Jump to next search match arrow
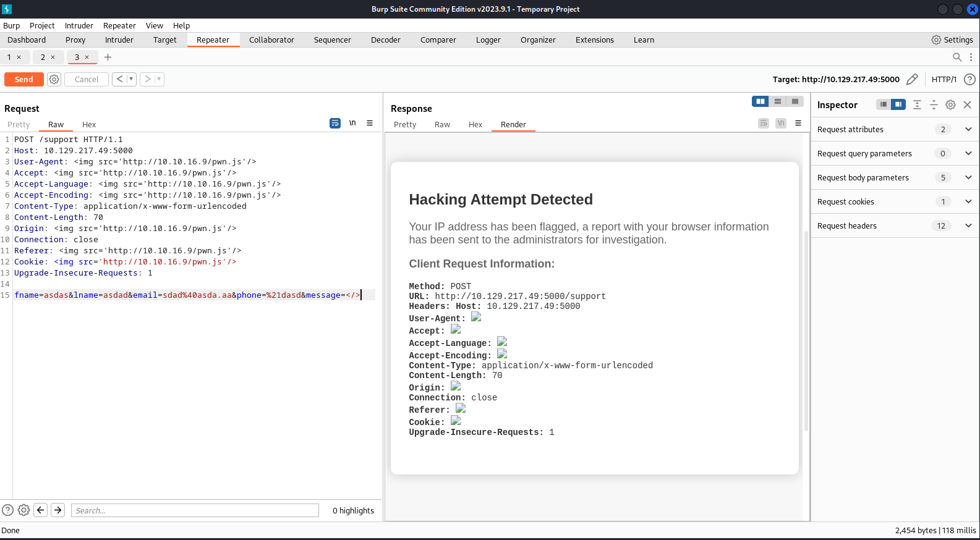The width and height of the screenshot is (980, 540). (x=58, y=510)
